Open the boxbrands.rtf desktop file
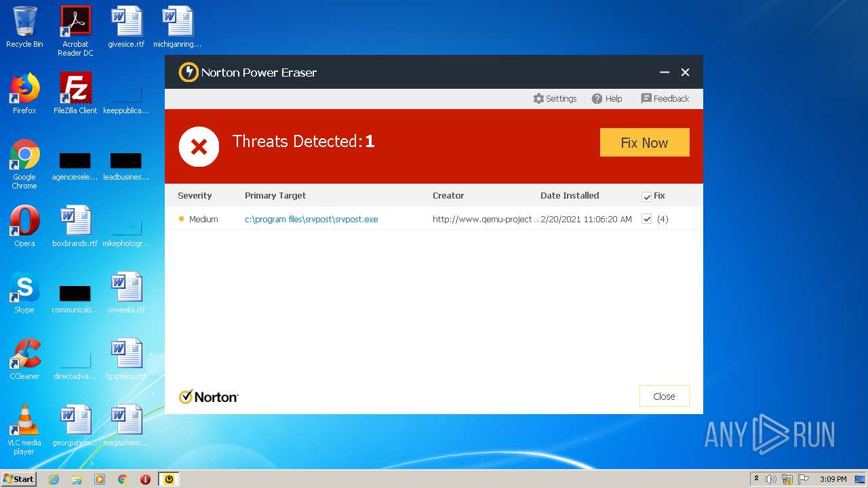Screen dimensions: 868x488 [x=75, y=226]
